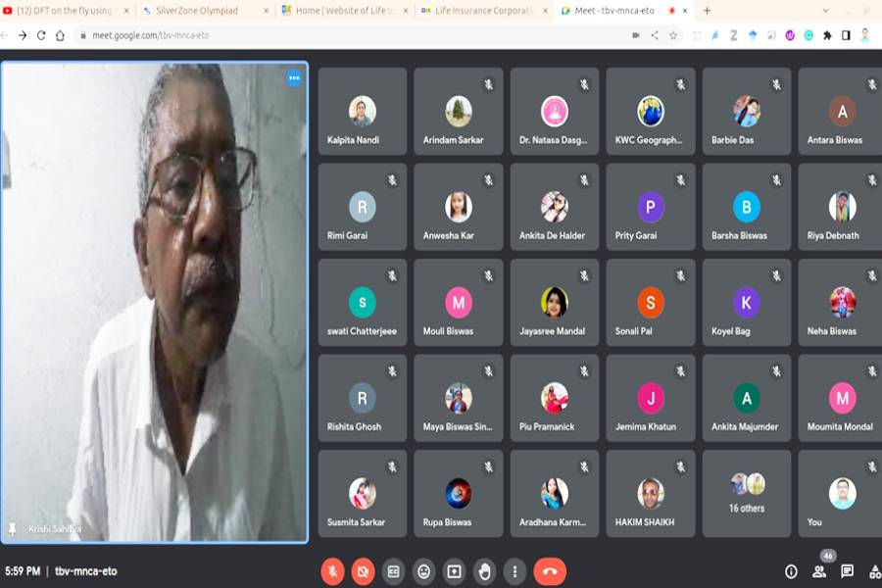
Task: Open options on Krishi Sahitya's video tile
Action: click(x=293, y=78)
